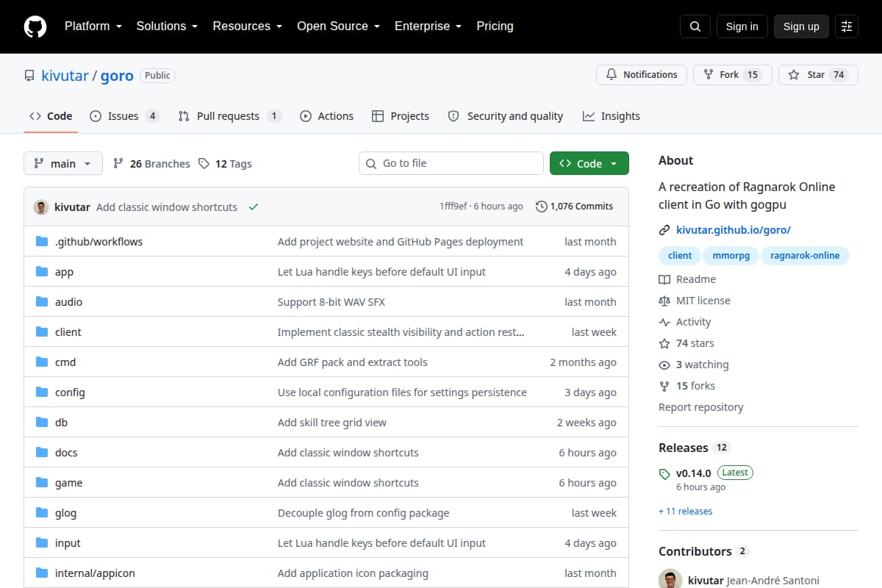The height and width of the screenshot is (588, 882).
Task: Click Sign in
Action: point(742,26)
